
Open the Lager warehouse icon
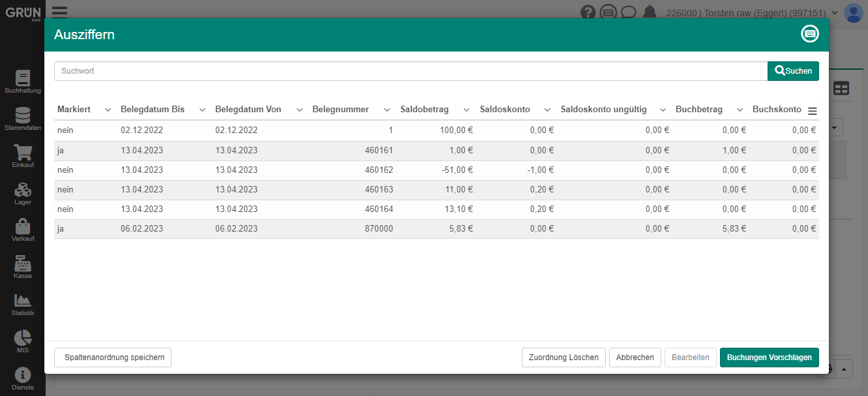click(x=22, y=192)
